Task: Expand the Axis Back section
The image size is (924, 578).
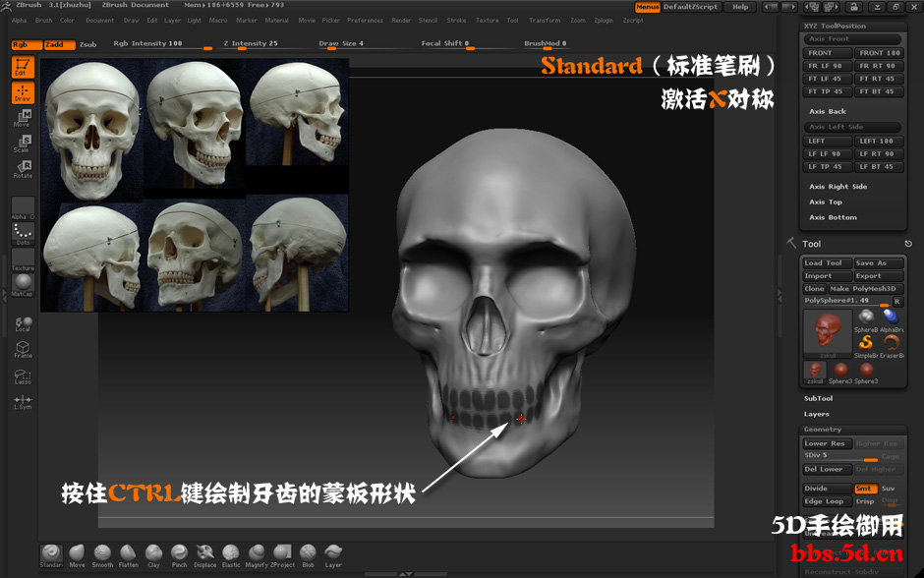Action: coord(828,111)
